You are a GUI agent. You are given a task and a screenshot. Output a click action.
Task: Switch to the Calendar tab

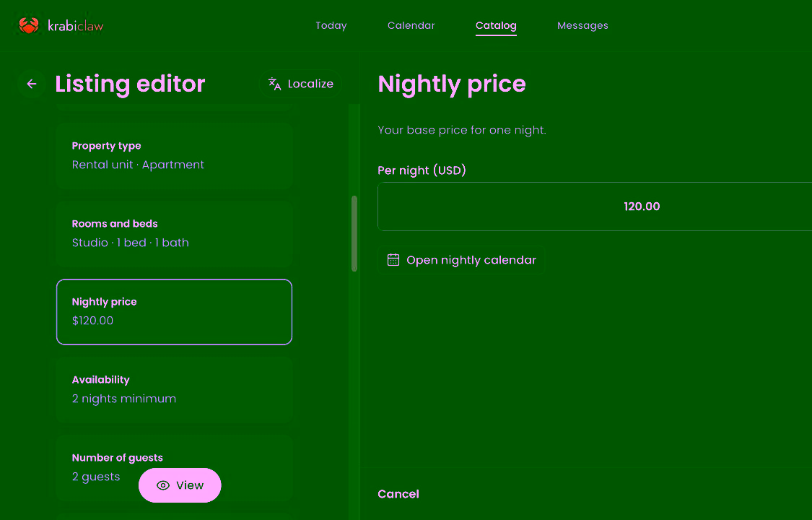click(x=411, y=25)
